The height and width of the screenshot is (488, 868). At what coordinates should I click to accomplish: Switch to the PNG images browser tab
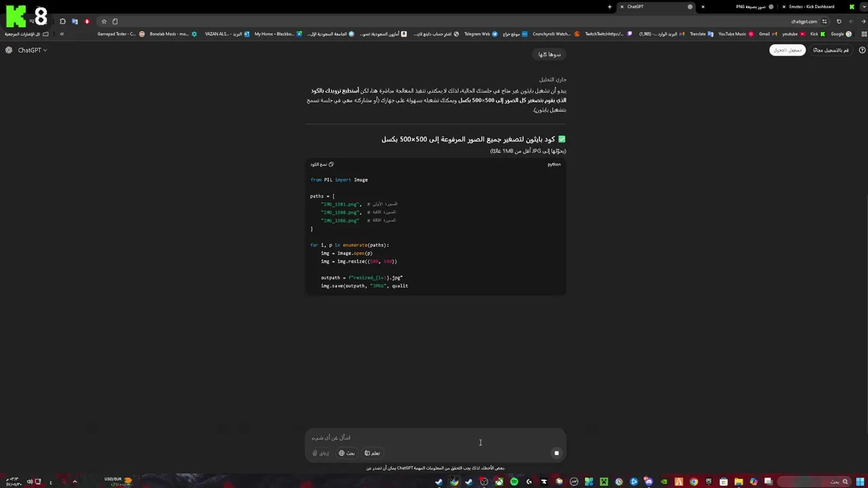pos(738,7)
